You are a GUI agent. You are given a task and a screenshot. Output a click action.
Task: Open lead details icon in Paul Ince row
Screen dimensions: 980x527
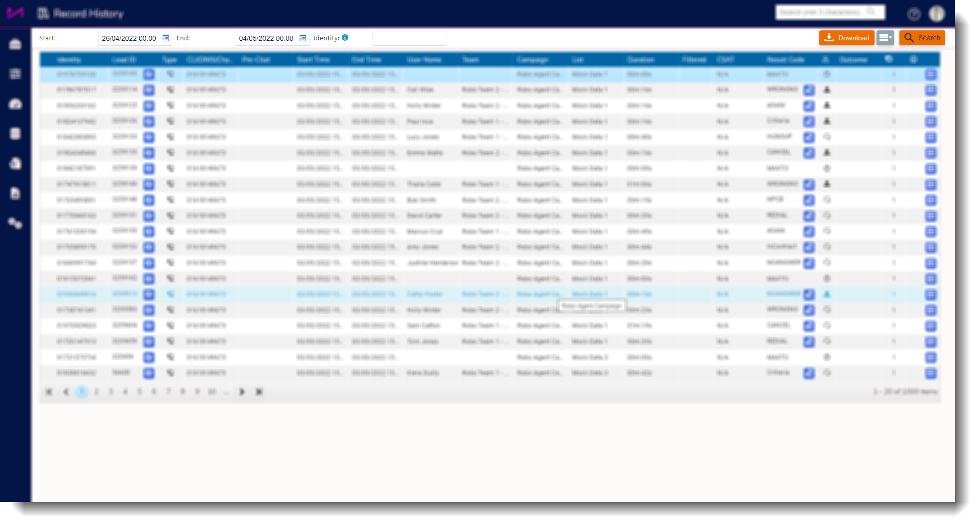(x=149, y=121)
